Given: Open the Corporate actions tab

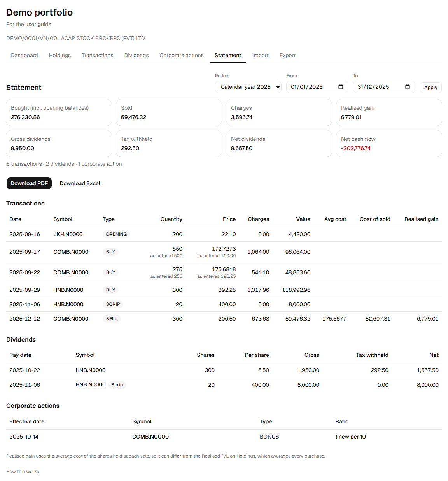Looking at the screenshot, I should pyautogui.click(x=182, y=55).
